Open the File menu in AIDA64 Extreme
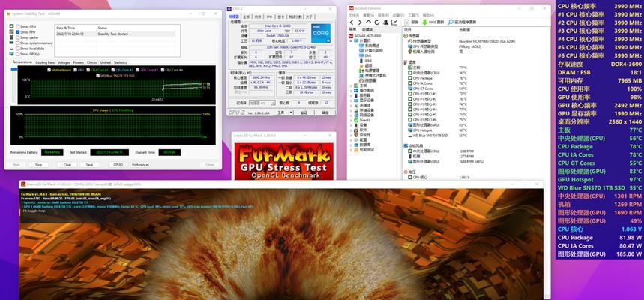 [x=354, y=15]
